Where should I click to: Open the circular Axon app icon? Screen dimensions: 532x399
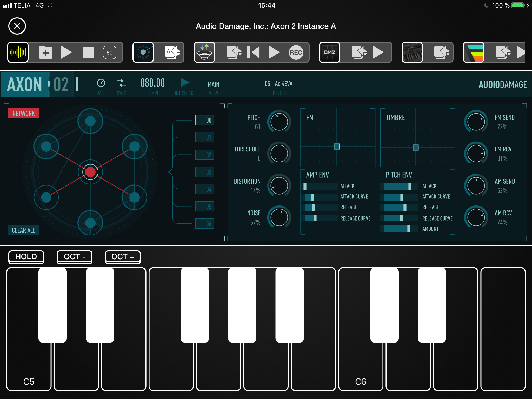coord(143,52)
